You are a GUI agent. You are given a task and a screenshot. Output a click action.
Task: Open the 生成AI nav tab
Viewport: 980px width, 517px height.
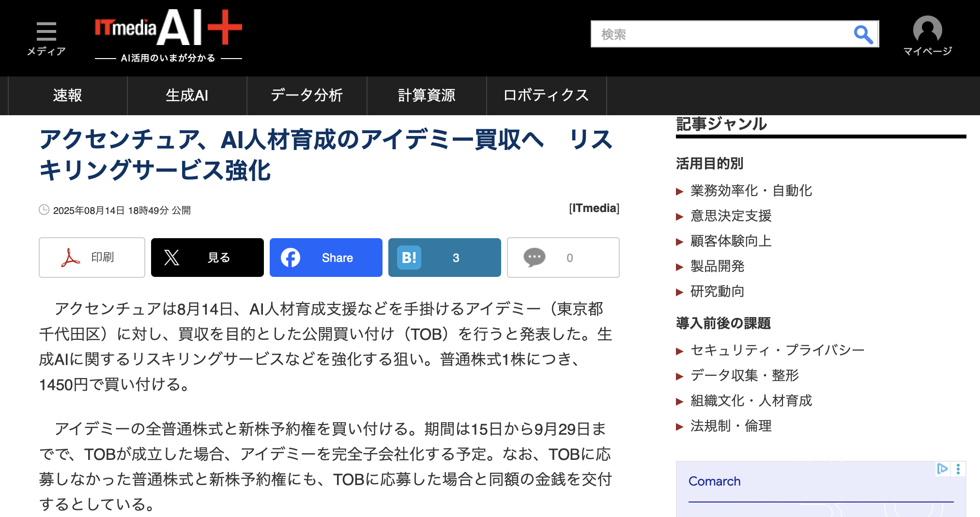pyautogui.click(x=187, y=95)
